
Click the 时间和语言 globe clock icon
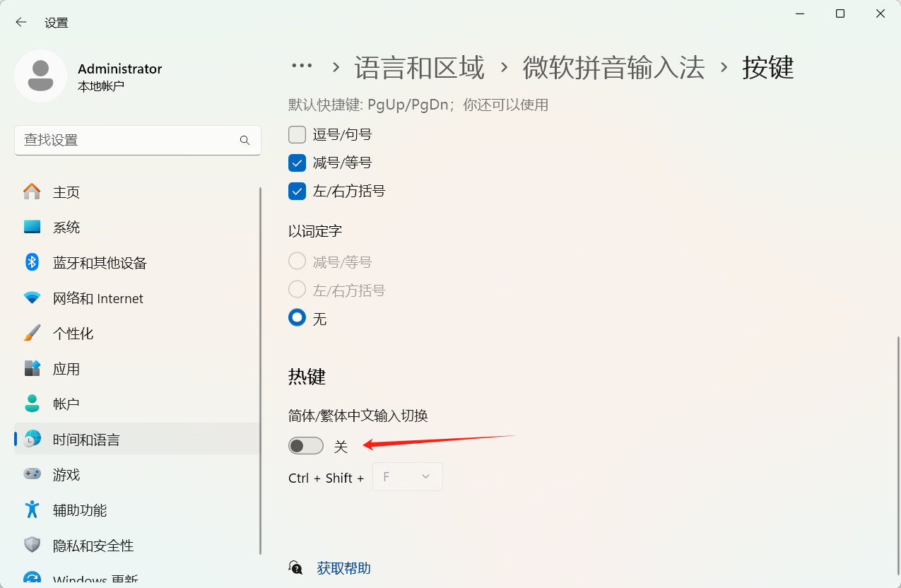32,440
